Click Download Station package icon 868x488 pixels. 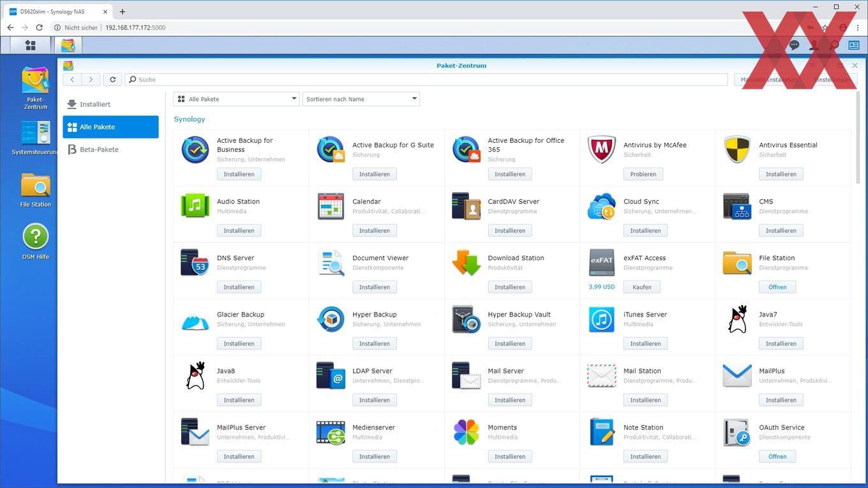point(466,263)
